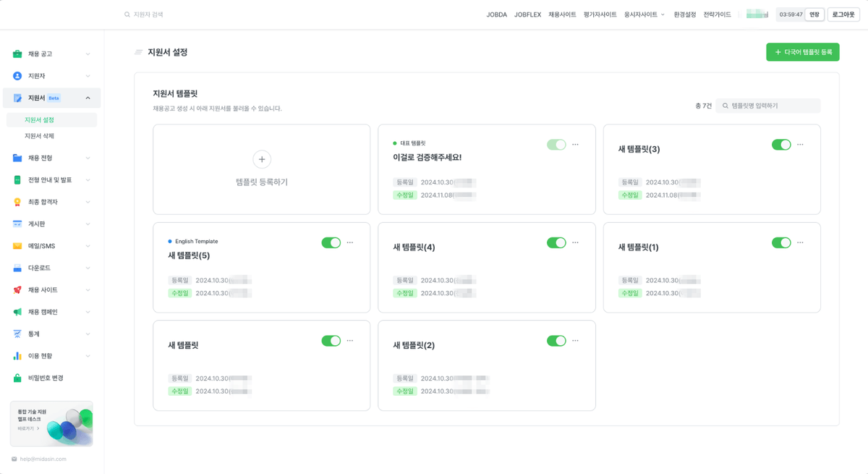The width and height of the screenshot is (868, 474).
Task: Click the 채용 전형 folder icon
Action: click(x=17, y=158)
